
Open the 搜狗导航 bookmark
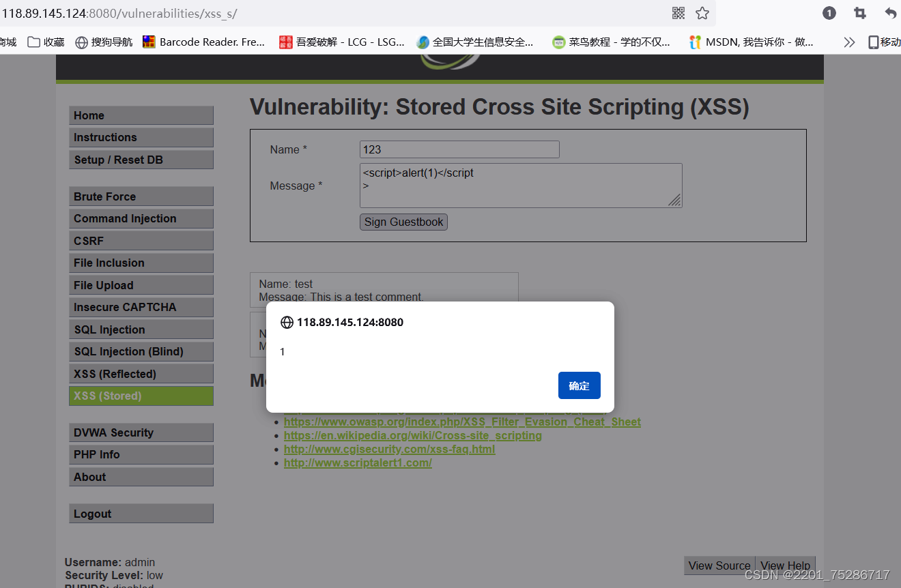click(x=104, y=42)
